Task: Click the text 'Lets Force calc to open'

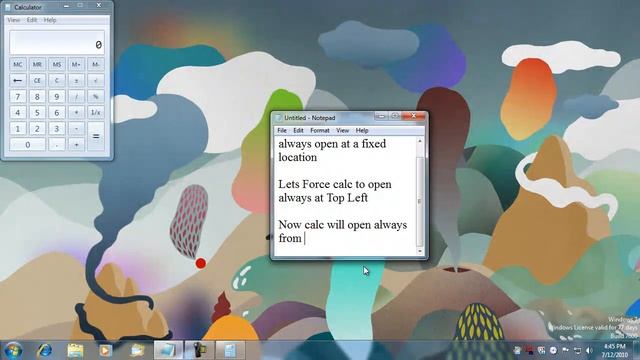Action: click(x=335, y=184)
